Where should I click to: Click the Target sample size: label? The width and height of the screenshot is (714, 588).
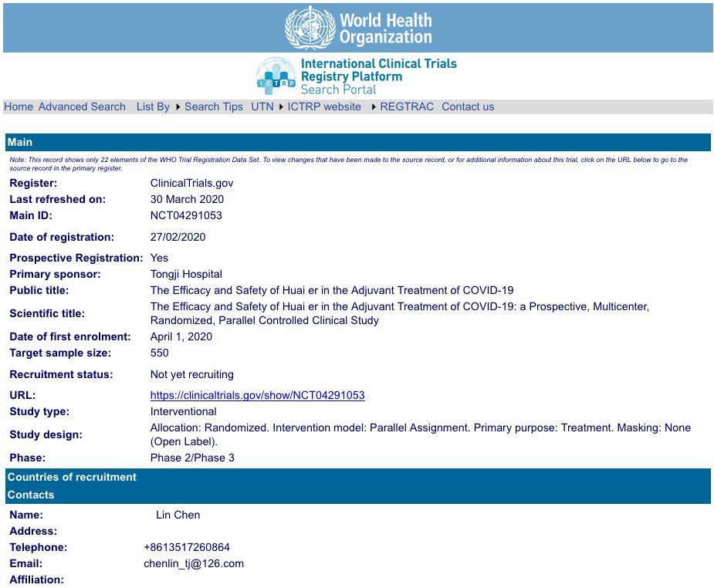click(x=60, y=353)
